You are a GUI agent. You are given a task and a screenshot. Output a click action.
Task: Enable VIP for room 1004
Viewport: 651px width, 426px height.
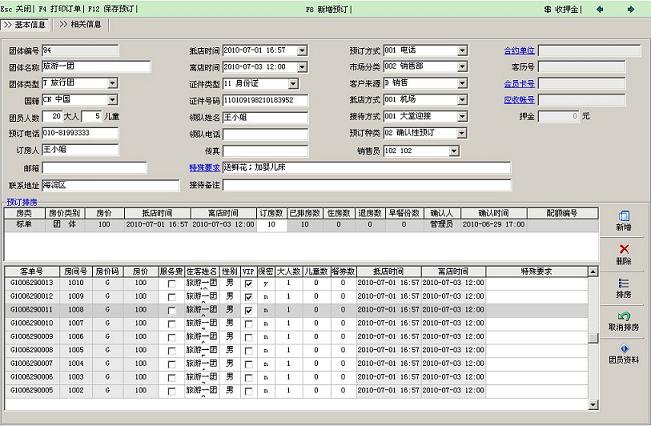point(248,364)
